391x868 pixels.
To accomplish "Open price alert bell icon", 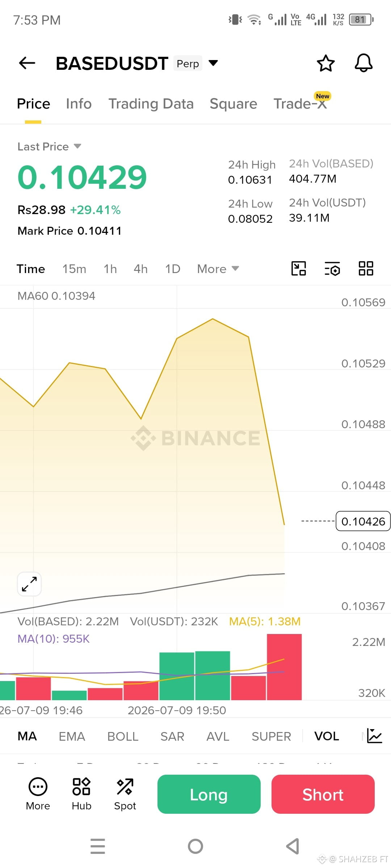I will [x=363, y=63].
